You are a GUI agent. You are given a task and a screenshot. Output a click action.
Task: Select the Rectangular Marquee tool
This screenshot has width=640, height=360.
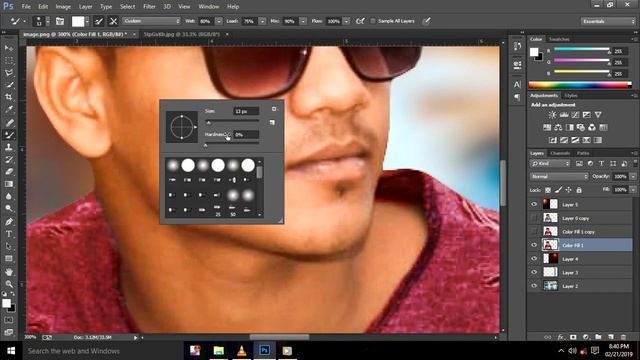9,60
